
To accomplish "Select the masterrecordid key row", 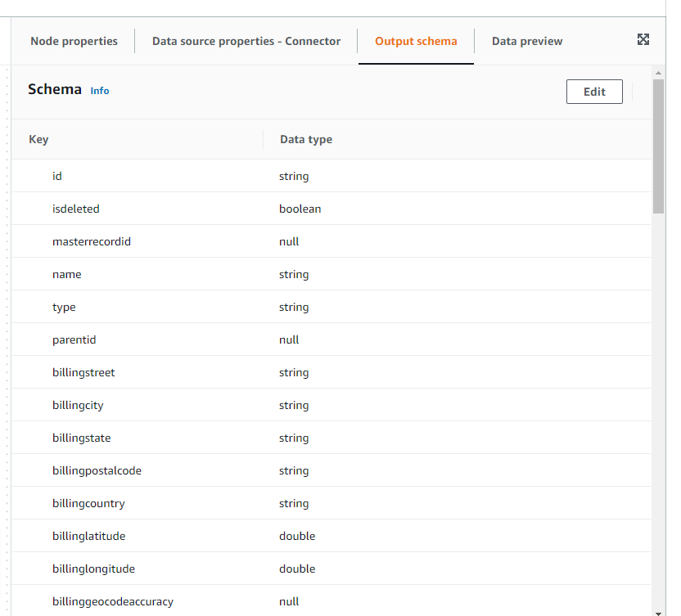I will click(x=92, y=241).
